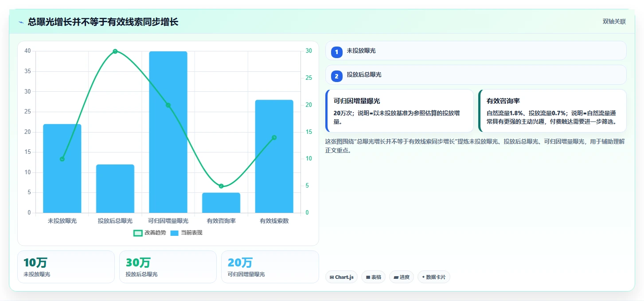Select the 投放后总曝光 bar in chart
This screenshot has width=644, height=301.
click(115, 189)
